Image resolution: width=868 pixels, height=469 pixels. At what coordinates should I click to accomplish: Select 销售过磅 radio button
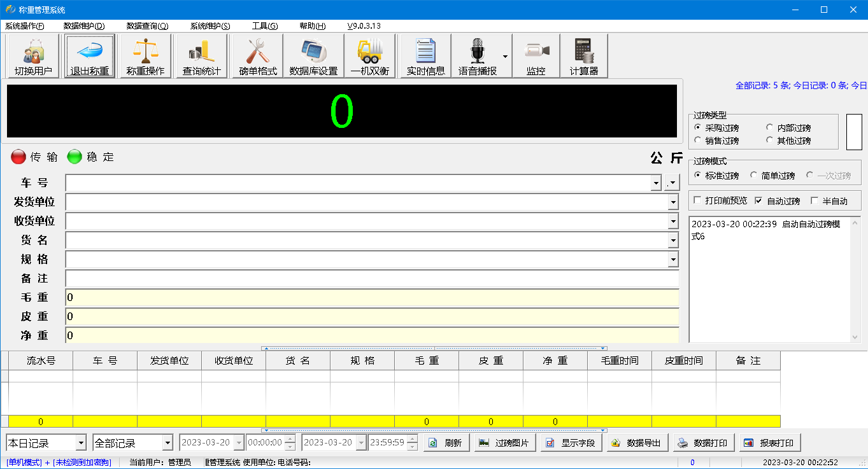pyautogui.click(x=716, y=141)
